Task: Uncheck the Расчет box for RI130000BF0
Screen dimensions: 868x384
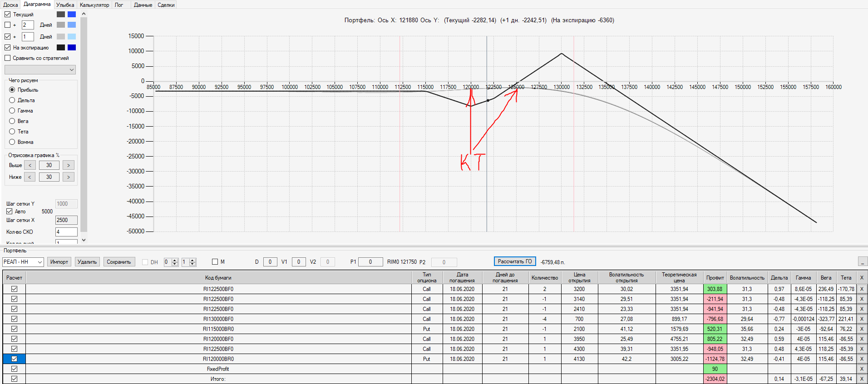Action: coord(15,319)
